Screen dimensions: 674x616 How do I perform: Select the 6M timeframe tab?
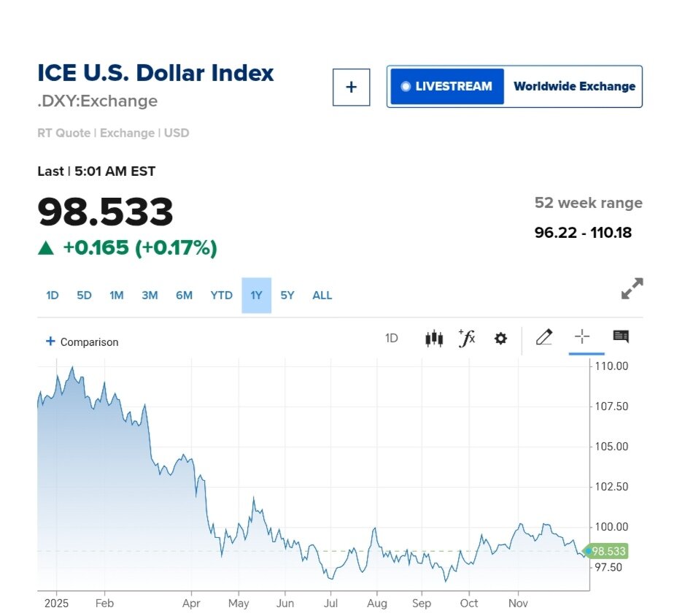pos(184,295)
